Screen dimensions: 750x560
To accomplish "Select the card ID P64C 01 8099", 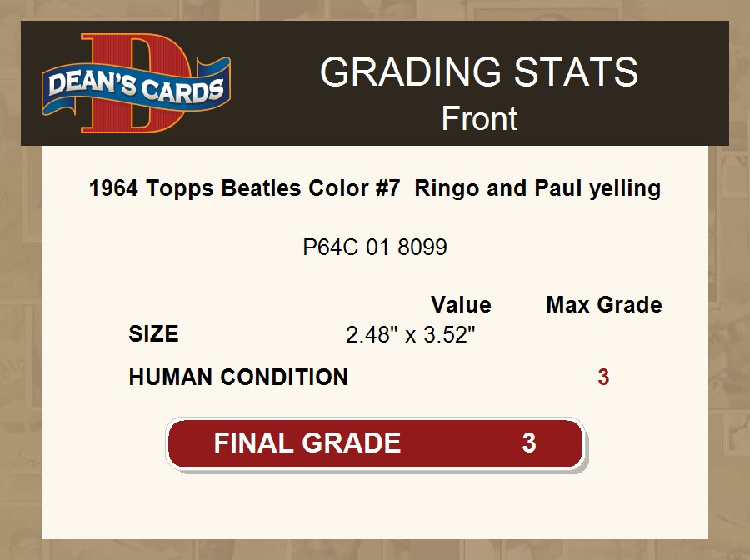I will click(375, 247).
